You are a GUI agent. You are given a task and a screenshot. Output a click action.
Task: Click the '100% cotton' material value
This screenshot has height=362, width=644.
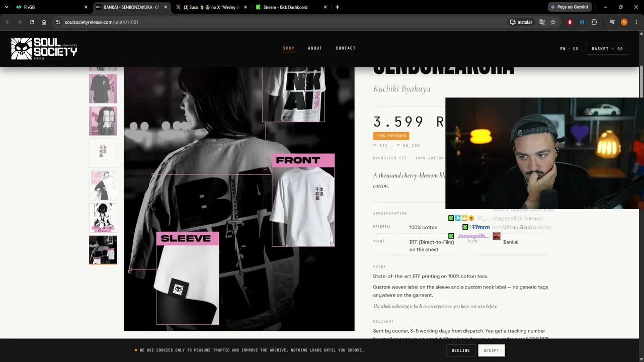pos(423,227)
